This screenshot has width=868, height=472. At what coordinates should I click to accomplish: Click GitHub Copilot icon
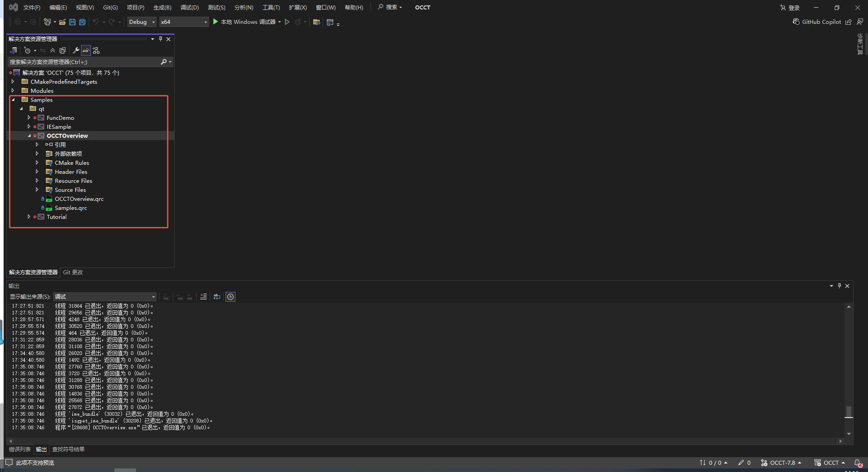point(796,22)
